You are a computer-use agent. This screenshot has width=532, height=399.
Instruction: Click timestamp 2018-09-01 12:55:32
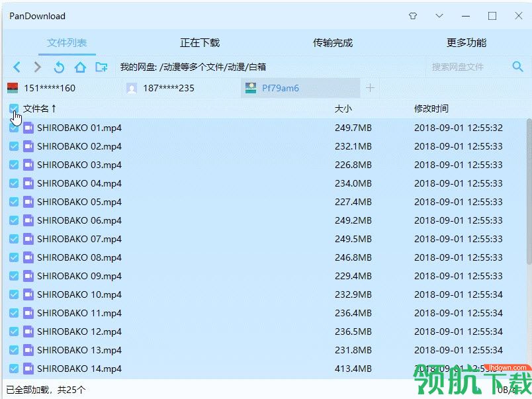459,128
